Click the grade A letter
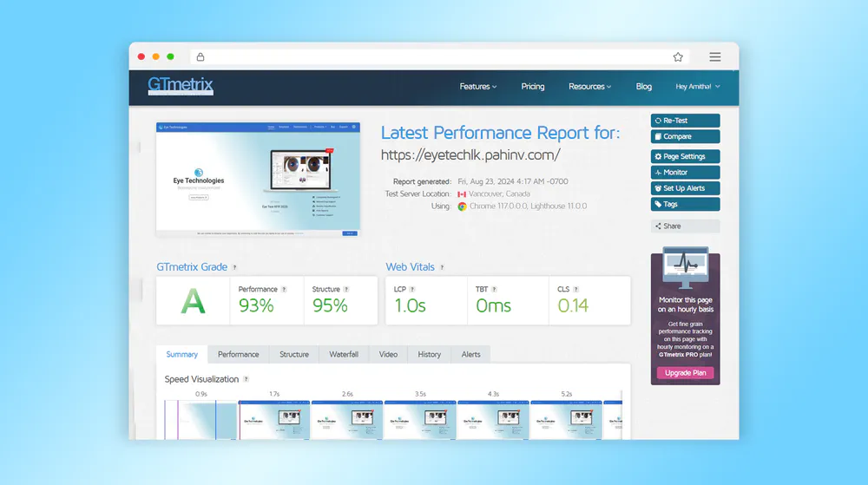This screenshot has width=868, height=485. 194,302
